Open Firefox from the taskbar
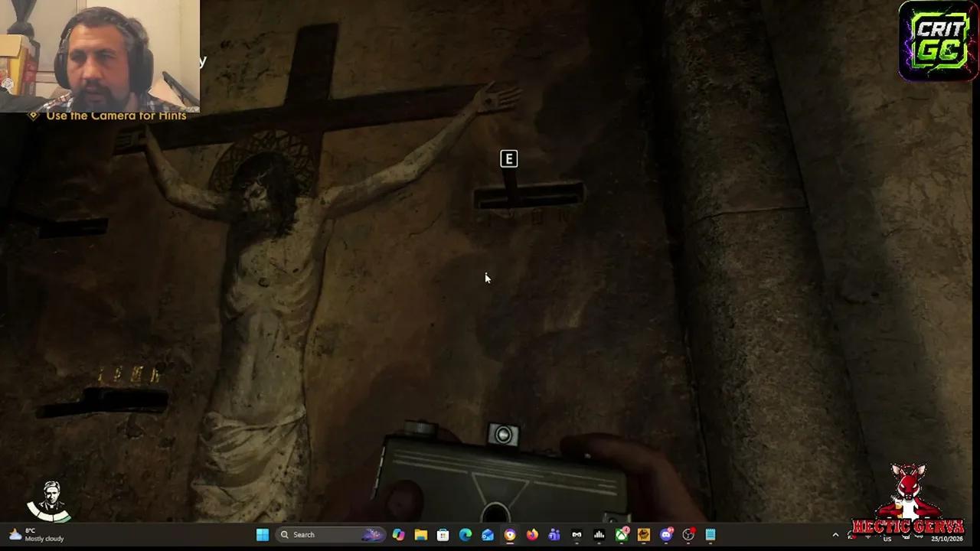Image resolution: width=980 pixels, height=551 pixels. tap(532, 535)
